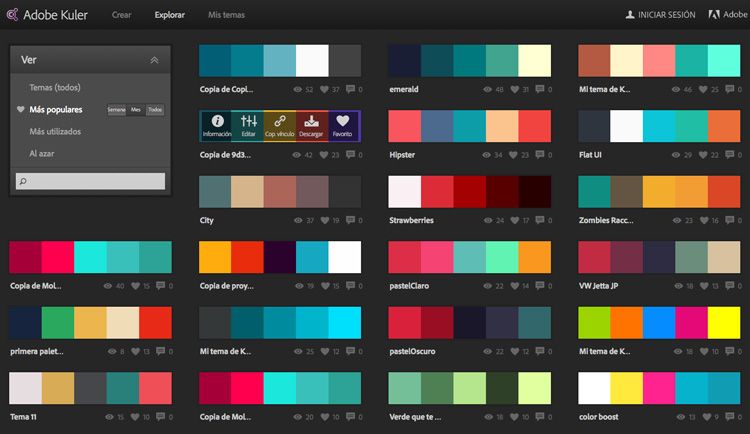This screenshot has height=434, width=750.
Task: Click the comment icon under emerald theme
Action: tap(540, 89)
